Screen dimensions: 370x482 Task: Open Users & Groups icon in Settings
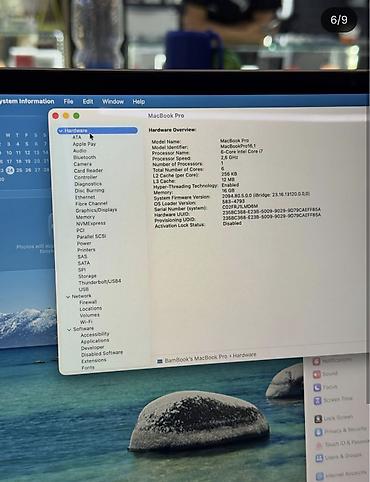pyautogui.click(x=319, y=458)
